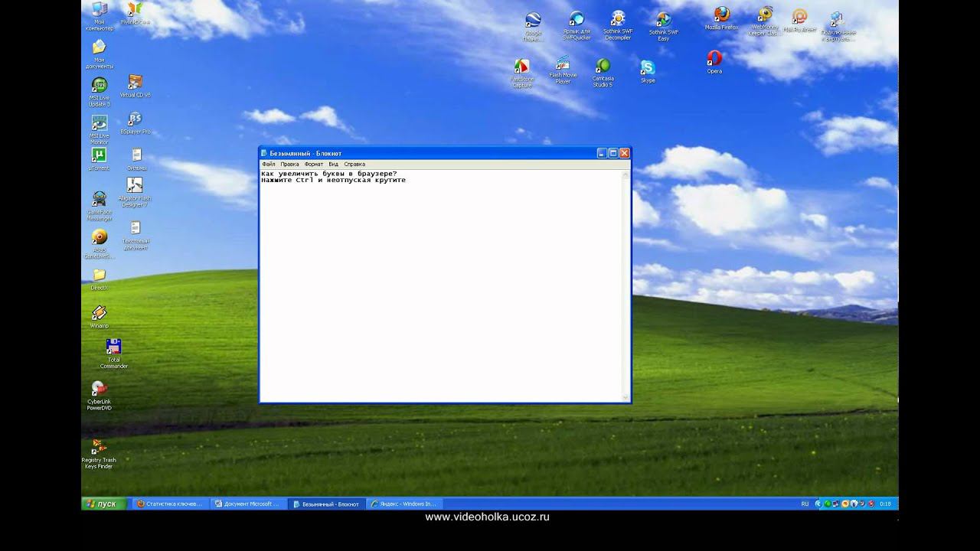
Task: Select the Google Earth desktop icon
Action: pos(533,27)
